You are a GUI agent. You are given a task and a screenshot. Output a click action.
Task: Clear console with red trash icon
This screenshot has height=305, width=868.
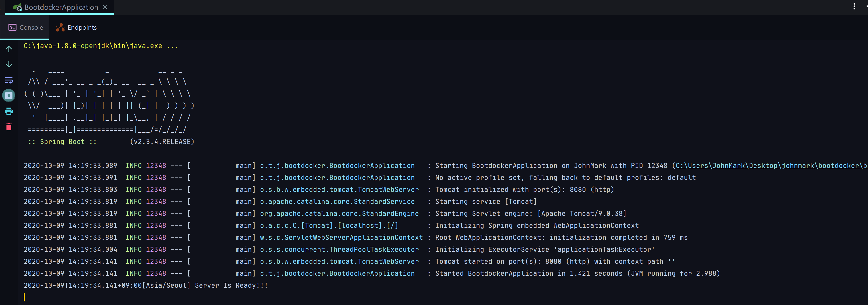click(9, 127)
